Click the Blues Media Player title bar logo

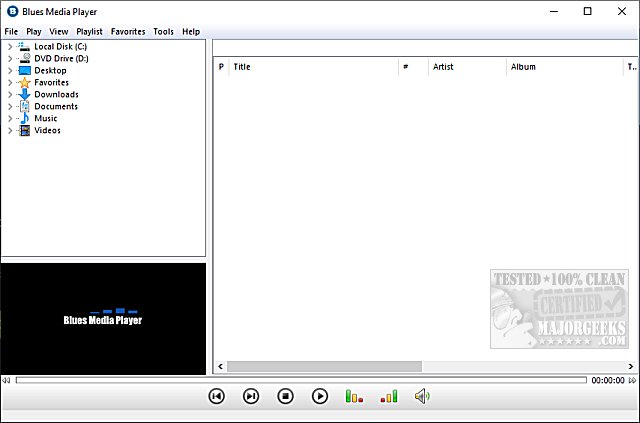click(13, 11)
